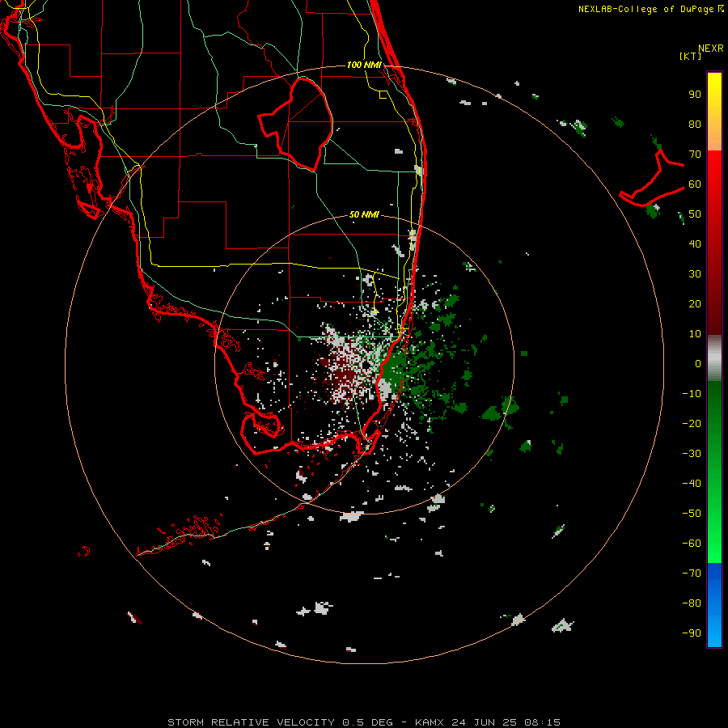Click the -10 value on the velocity scale
Viewport: 728px width, 728px height.
692,394
